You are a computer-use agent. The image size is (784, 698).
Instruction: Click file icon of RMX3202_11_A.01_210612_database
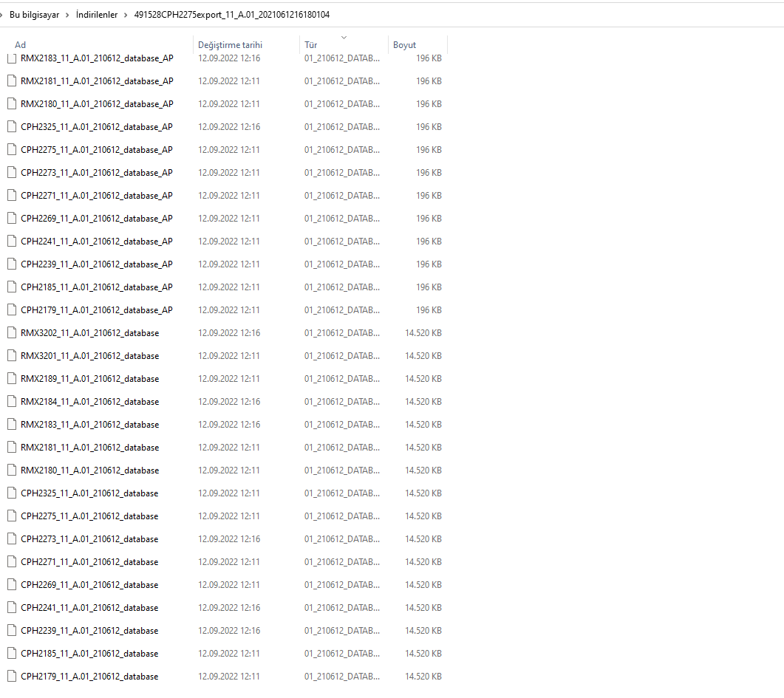pos(12,333)
